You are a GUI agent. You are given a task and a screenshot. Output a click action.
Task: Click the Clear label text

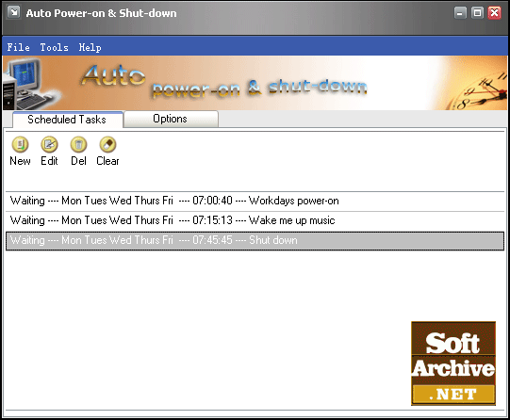pyautogui.click(x=108, y=161)
